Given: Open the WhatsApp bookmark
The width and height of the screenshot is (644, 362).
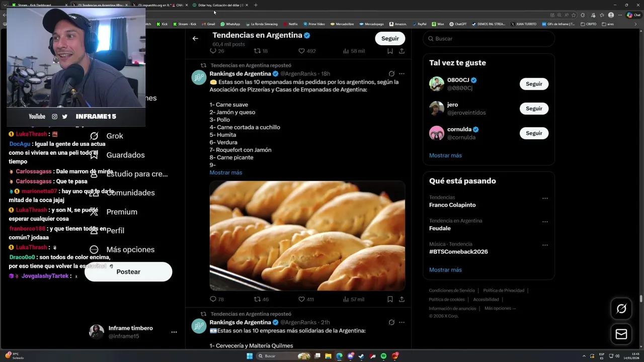Looking at the screenshot, I should coord(230,24).
